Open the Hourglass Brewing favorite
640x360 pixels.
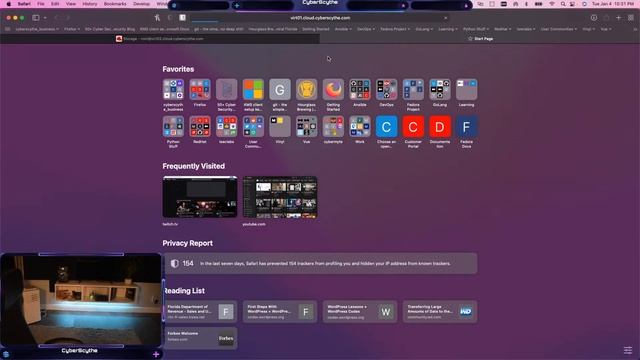click(307, 90)
